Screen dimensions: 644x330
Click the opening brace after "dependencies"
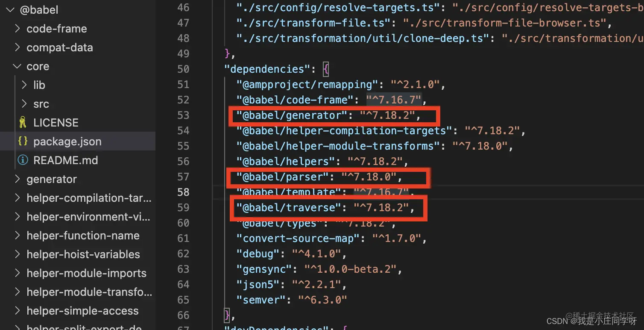[326, 69]
